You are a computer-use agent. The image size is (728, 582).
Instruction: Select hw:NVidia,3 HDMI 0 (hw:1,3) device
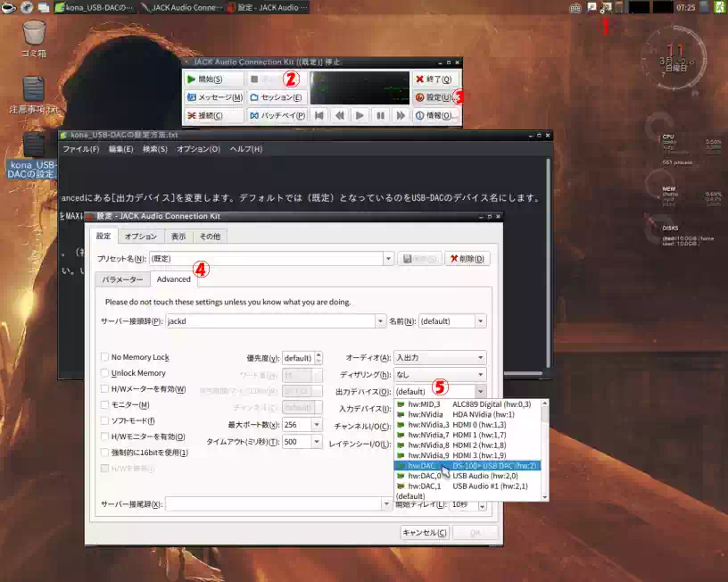coord(467,425)
